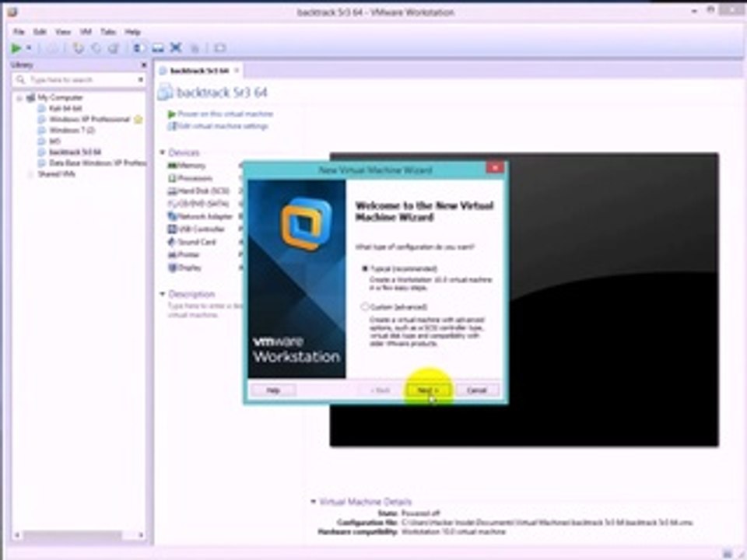
Task: Click the bottom-right status bar icon
Action: tap(728, 554)
